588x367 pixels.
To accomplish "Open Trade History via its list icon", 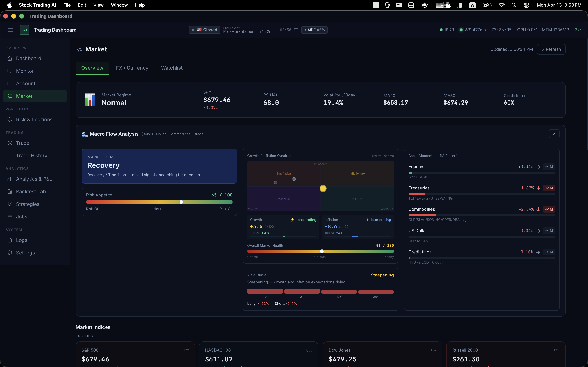I will pos(10,155).
